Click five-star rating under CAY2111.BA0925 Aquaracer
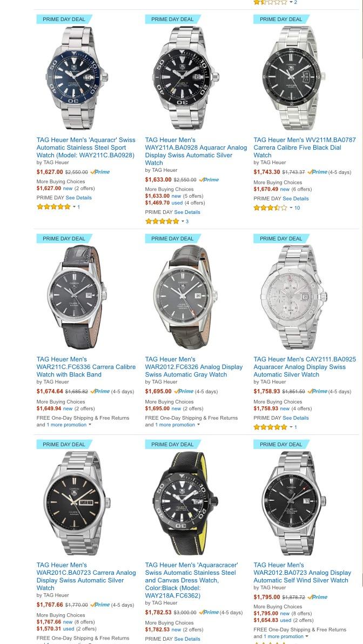The width and height of the screenshot is (363, 644). (270, 427)
